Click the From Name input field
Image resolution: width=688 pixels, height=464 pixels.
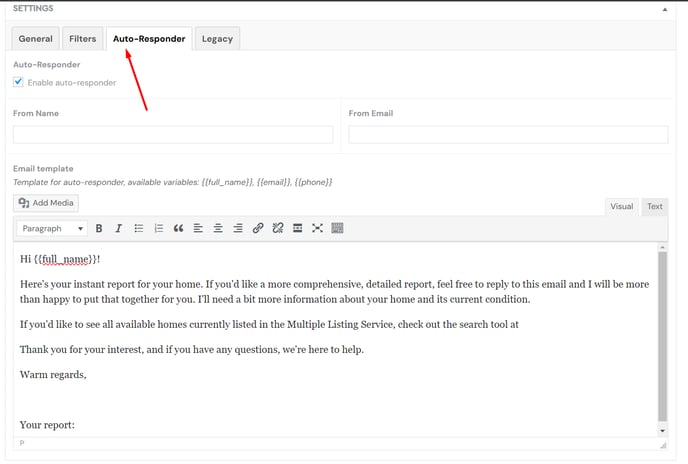[173, 135]
